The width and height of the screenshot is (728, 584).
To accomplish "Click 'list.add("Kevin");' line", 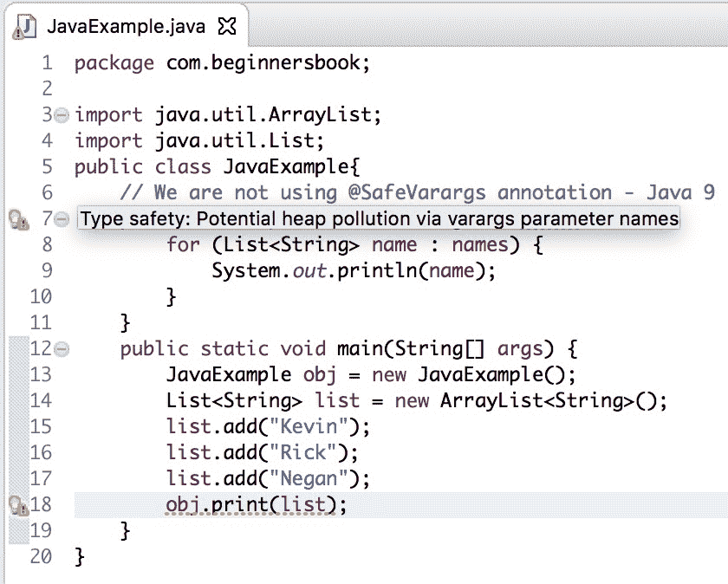I will pyautogui.click(x=268, y=427).
